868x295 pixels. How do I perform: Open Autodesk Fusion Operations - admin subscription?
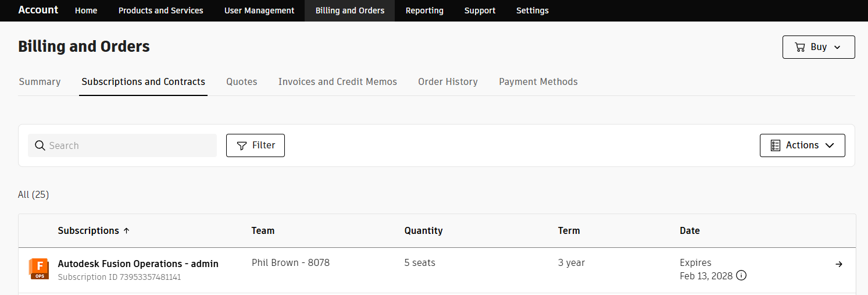click(x=138, y=264)
